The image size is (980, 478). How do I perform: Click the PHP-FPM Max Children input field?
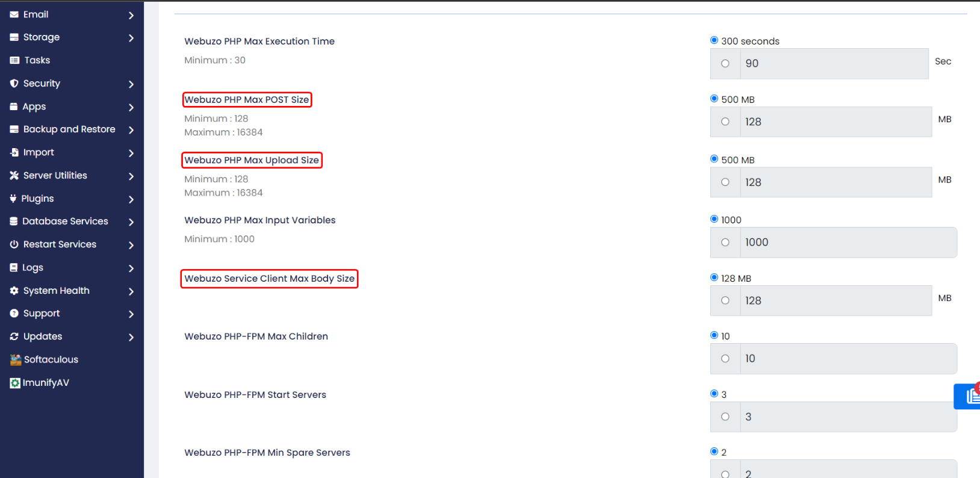tap(848, 359)
